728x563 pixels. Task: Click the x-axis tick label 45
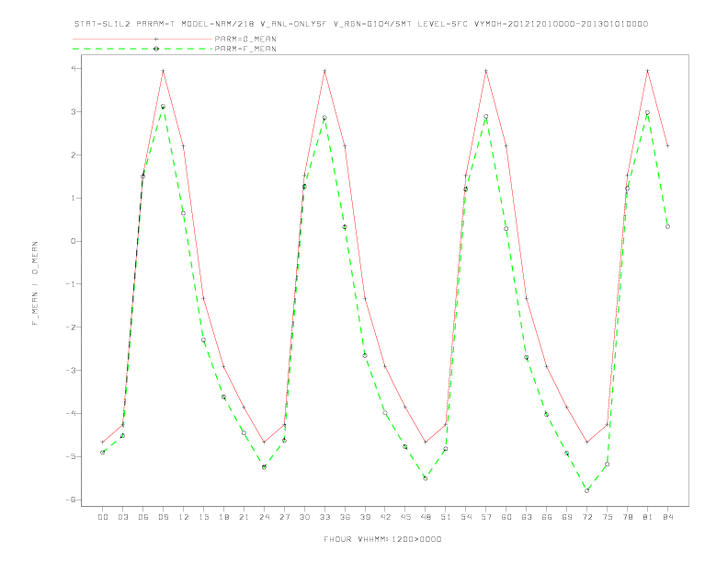click(x=405, y=517)
